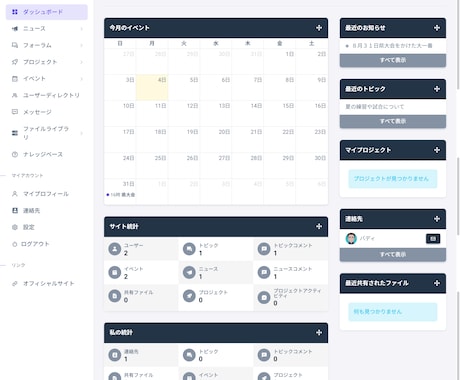The width and height of the screenshot is (460, 380).
Task: Click the プロジェクト stat icon in サイト統計
Action: pos(189,296)
